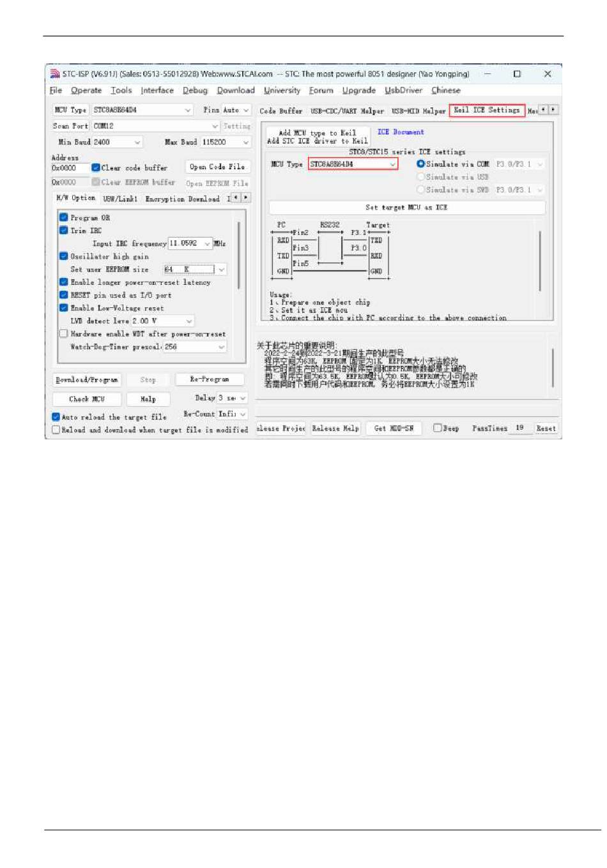Open the University menu

(x=282, y=91)
